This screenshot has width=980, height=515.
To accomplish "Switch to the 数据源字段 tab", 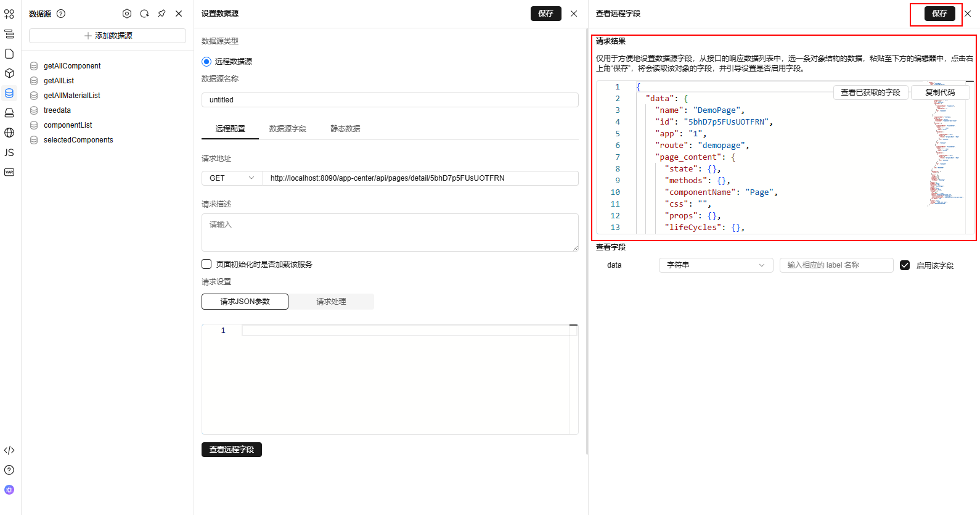I will coord(288,129).
